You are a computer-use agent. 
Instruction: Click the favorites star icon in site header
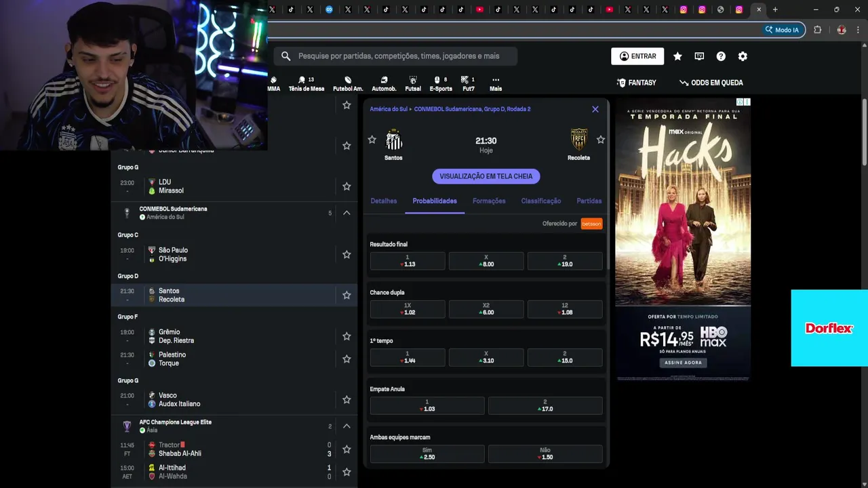[677, 56]
